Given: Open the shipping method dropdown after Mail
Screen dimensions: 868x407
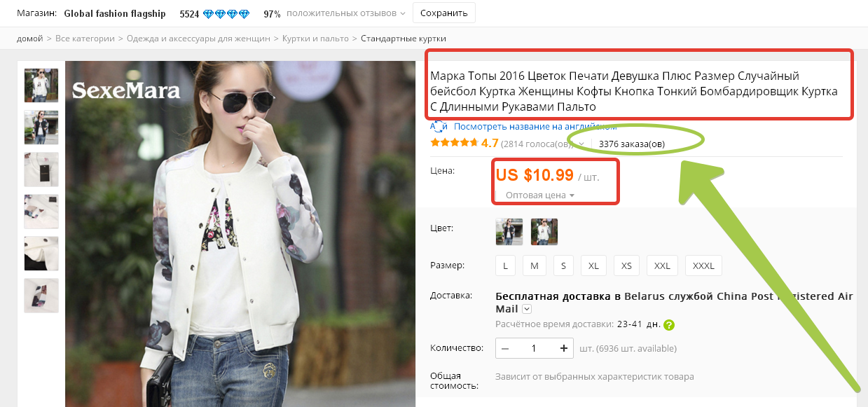Looking at the screenshot, I should tap(527, 309).
